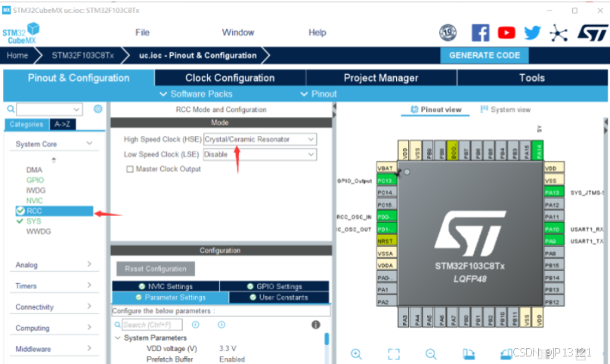This screenshot has height=364, width=610.
Task: Select NVIC in System Core list
Action: point(34,200)
